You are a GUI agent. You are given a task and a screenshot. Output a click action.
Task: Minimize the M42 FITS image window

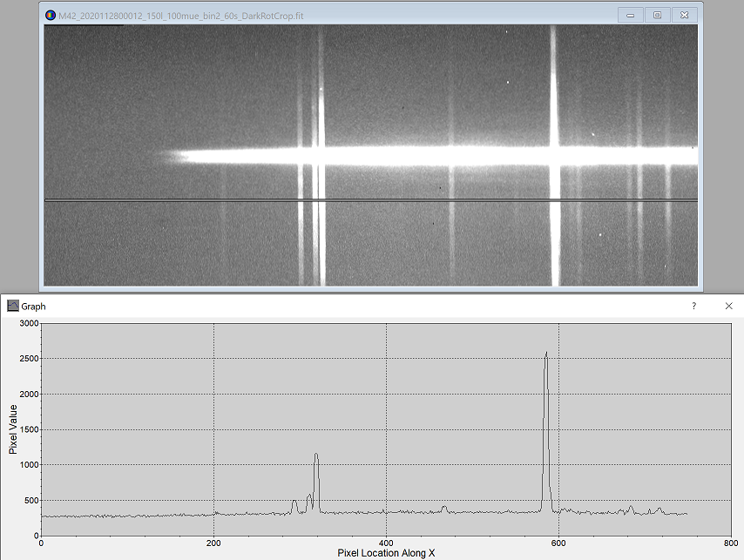click(630, 15)
